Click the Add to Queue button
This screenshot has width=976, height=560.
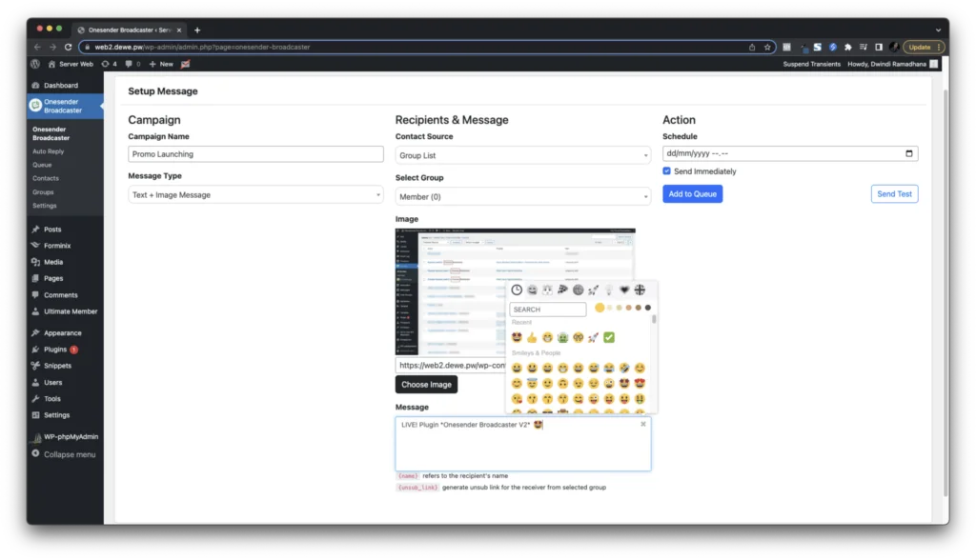tap(692, 194)
